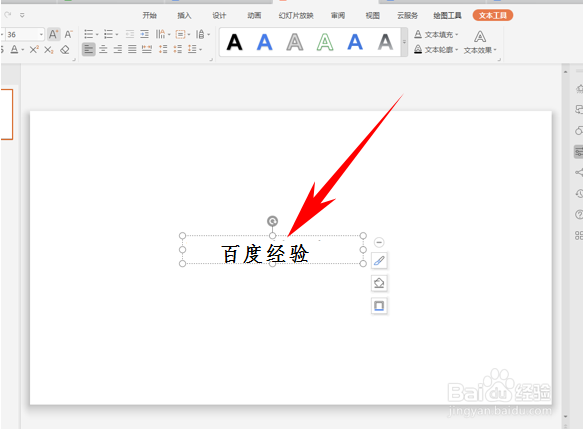Decrease paragraph spacing
The image size is (584, 431).
point(178,49)
